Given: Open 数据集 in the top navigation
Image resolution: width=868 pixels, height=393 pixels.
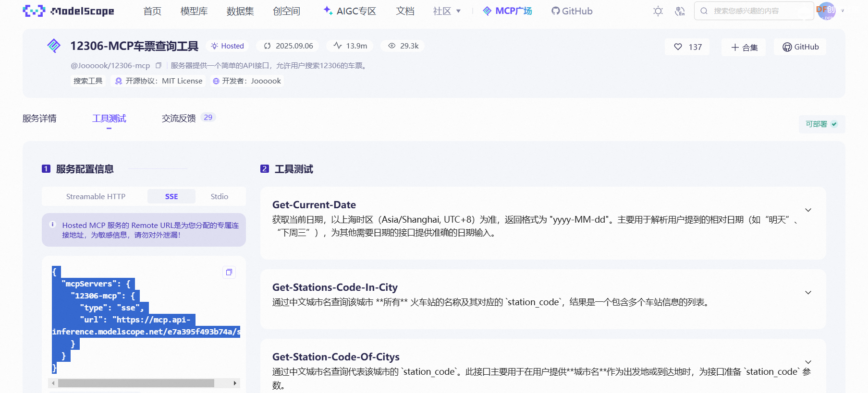Looking at the screenshot, I should 240,11.
